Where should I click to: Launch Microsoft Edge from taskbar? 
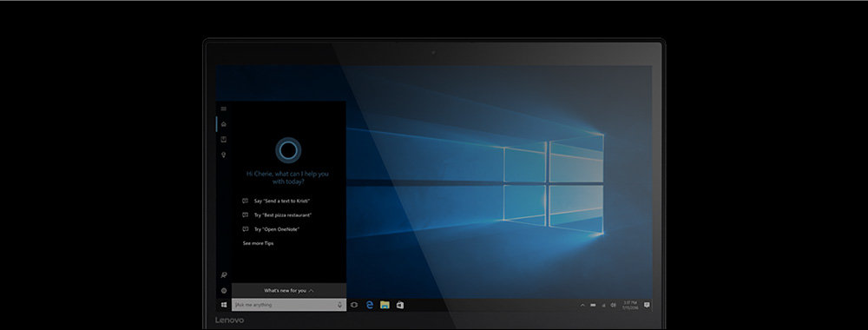(x=369, y=305)
